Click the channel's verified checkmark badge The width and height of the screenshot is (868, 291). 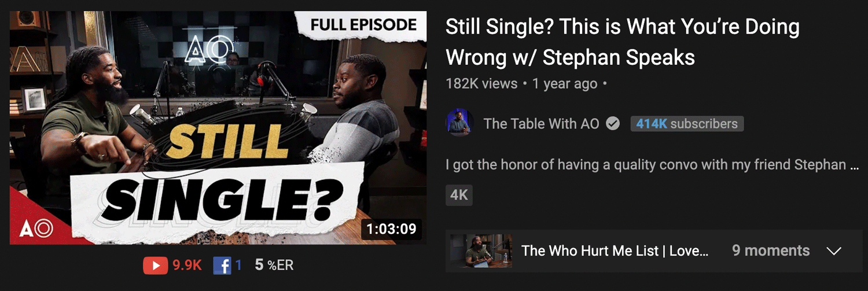(x=612, y=123)
